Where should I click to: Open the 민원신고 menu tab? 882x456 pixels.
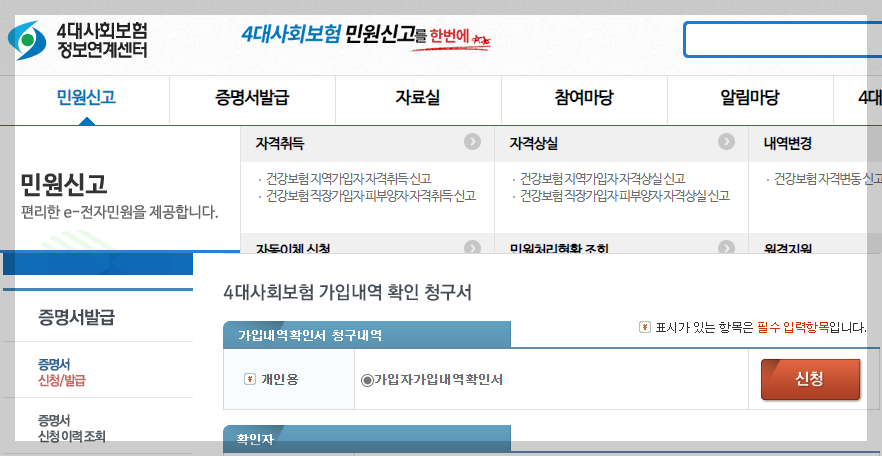(x=86, y=98)
